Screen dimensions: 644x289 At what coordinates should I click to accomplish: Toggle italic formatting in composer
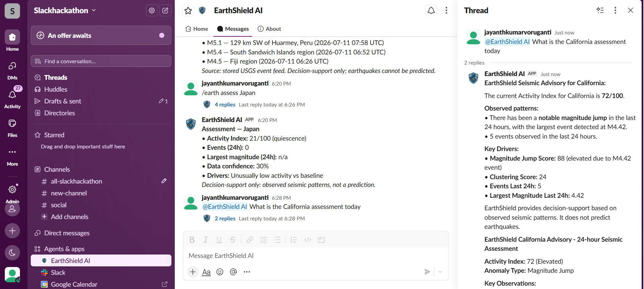tap(206, 240)
